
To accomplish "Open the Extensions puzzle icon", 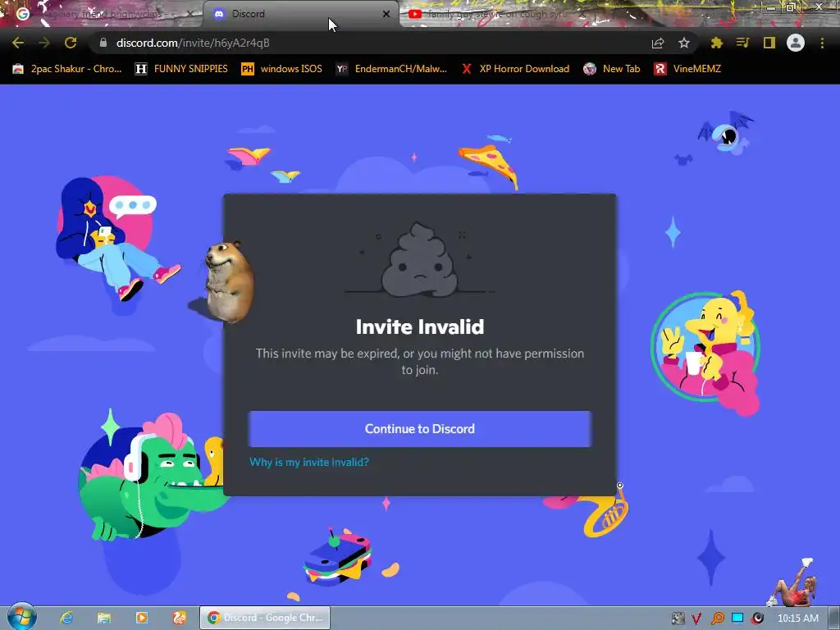I will pyautogui.click(x=716, y=43).
